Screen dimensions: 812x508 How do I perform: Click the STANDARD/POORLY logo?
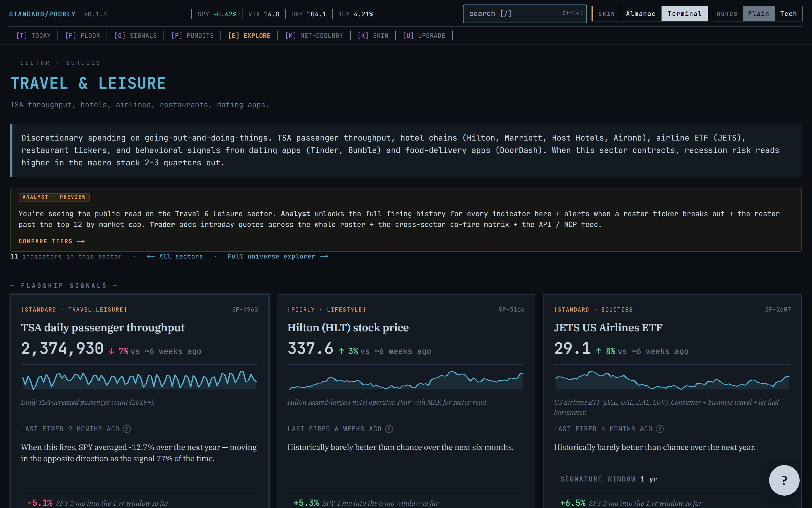point(42,14)
